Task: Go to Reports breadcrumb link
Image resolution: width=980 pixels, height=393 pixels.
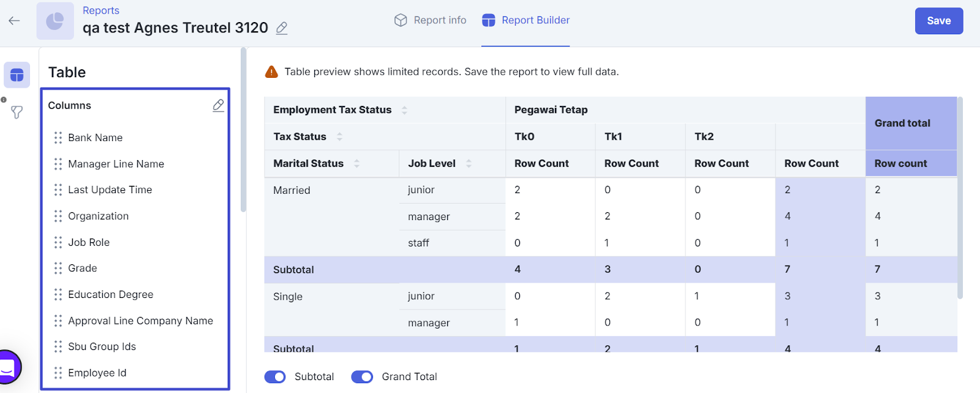Action: [x=101, y=10]
